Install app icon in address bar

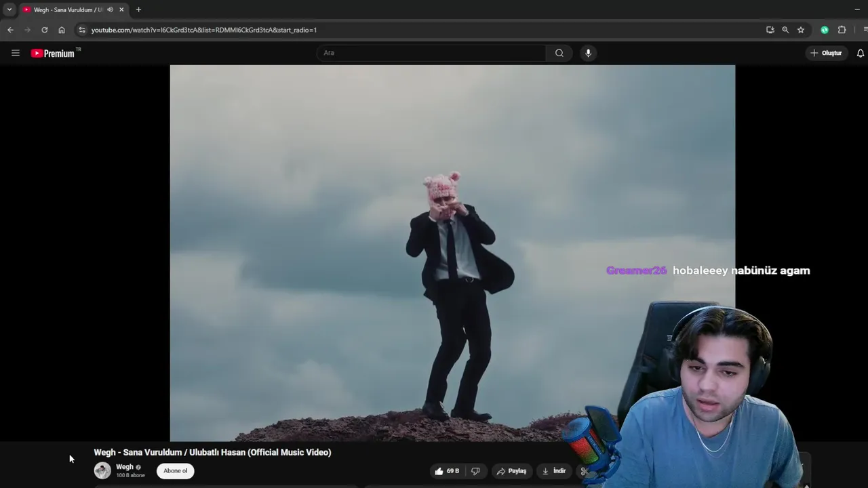[x=770, y=30]
